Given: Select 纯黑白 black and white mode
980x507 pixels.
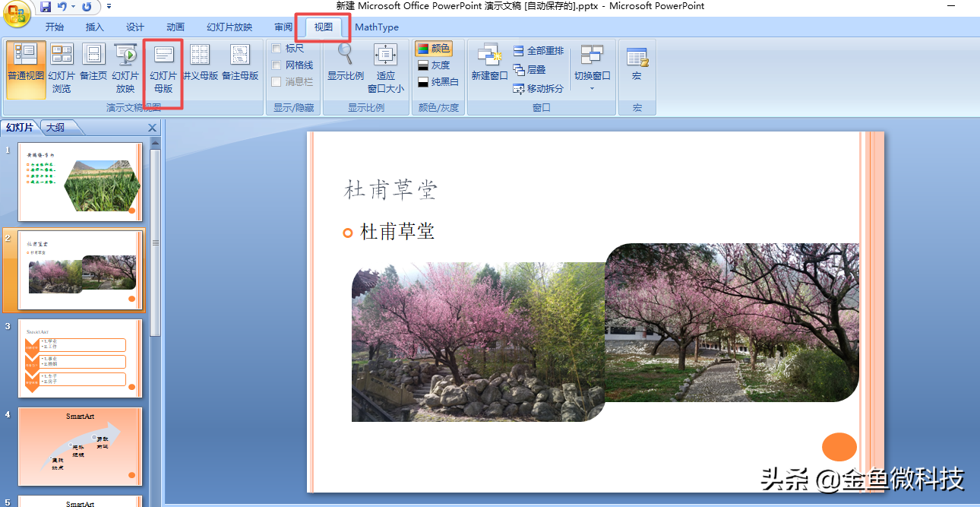Looking at the screenshot, I should pyautogui.click(x=438, y=82).
